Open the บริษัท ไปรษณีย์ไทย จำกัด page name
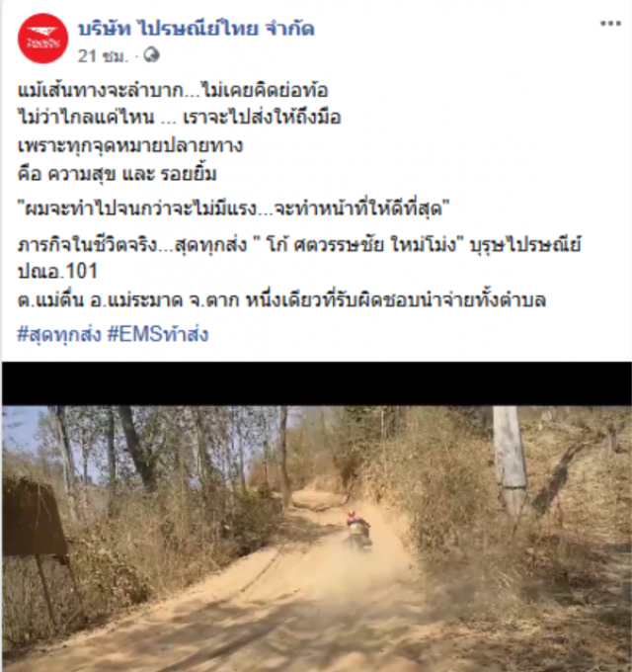 click(x=197, y=29)
